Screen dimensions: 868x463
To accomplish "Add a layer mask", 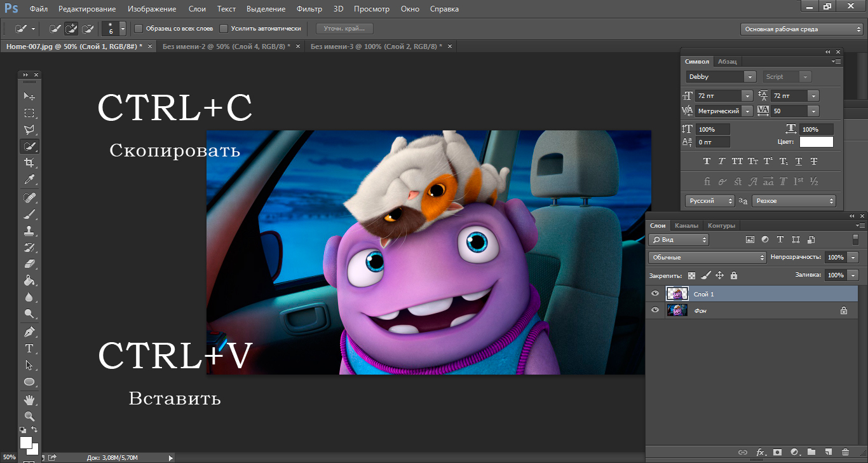I will point(777,452).
